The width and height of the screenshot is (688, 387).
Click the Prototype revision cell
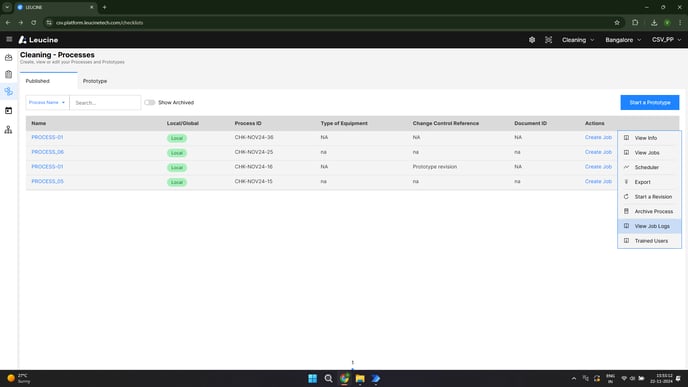[435, 167]
